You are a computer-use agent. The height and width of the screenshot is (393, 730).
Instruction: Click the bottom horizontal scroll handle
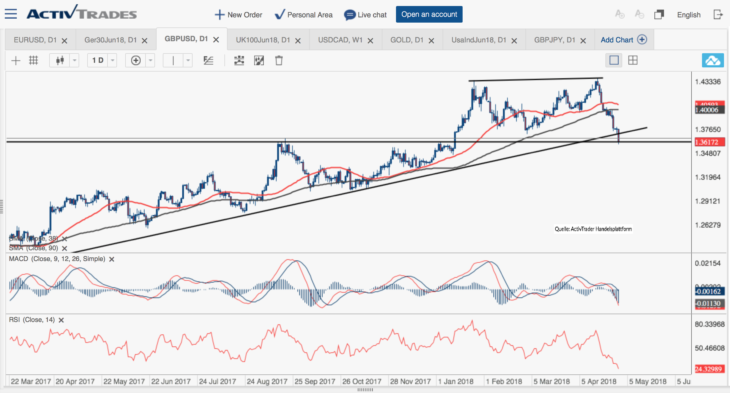tap(365, 390)
